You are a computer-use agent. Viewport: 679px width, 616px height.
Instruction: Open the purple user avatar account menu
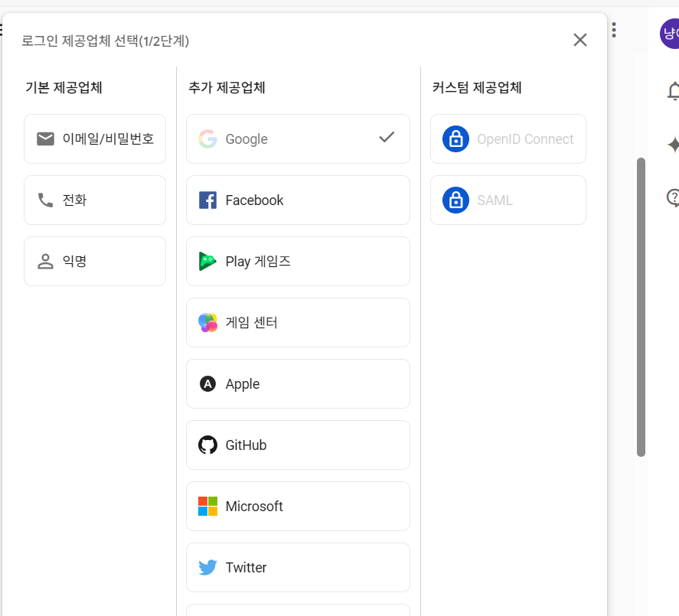tap(670, 34)
